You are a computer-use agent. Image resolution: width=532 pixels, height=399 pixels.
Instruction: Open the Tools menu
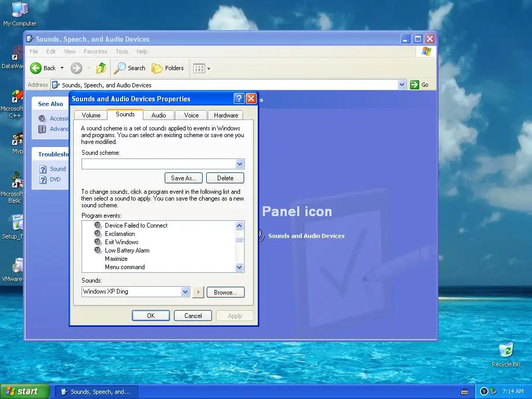pyautogui.click(x=122, y=51)
